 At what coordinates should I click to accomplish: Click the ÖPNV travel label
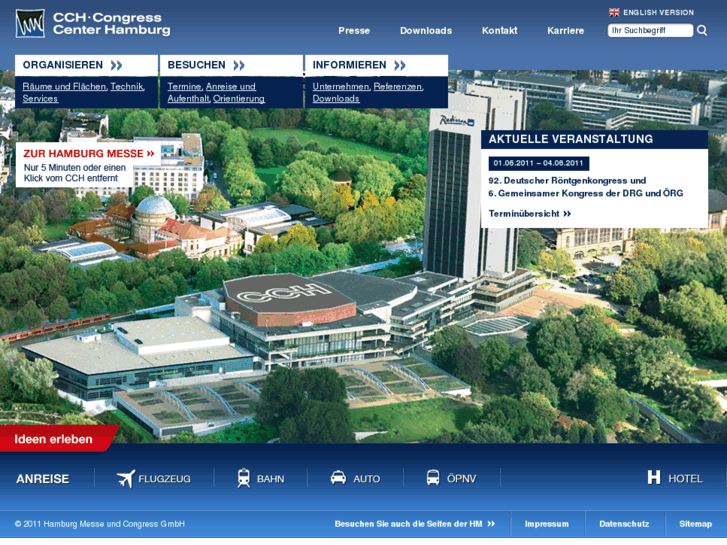(x=461, y=478)
